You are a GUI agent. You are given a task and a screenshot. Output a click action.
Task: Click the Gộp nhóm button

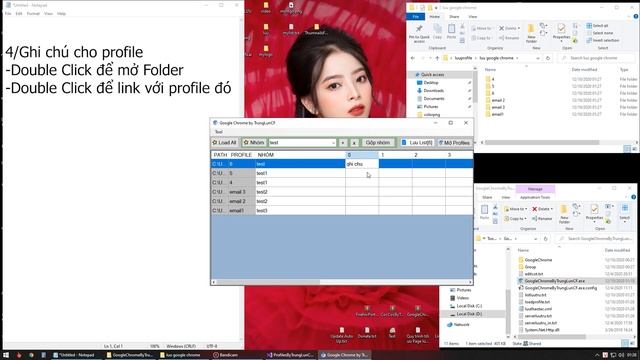[378, 142]
